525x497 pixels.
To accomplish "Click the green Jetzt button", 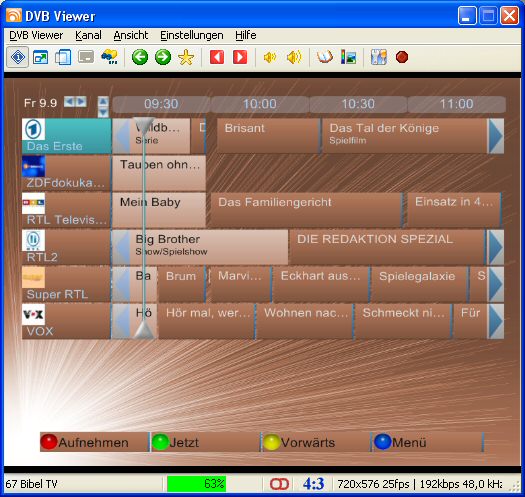I will [x=205, y=442].
